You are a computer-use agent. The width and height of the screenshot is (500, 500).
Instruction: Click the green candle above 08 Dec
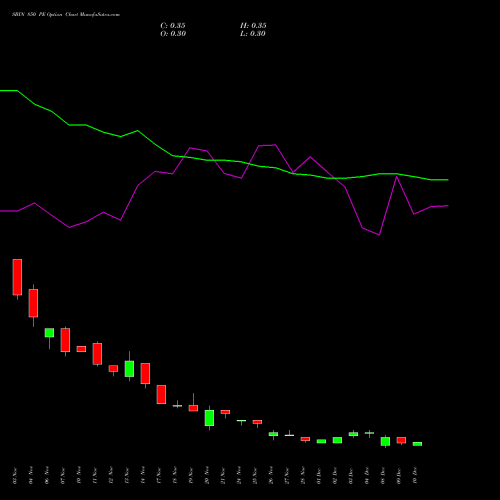coord(385,441)
